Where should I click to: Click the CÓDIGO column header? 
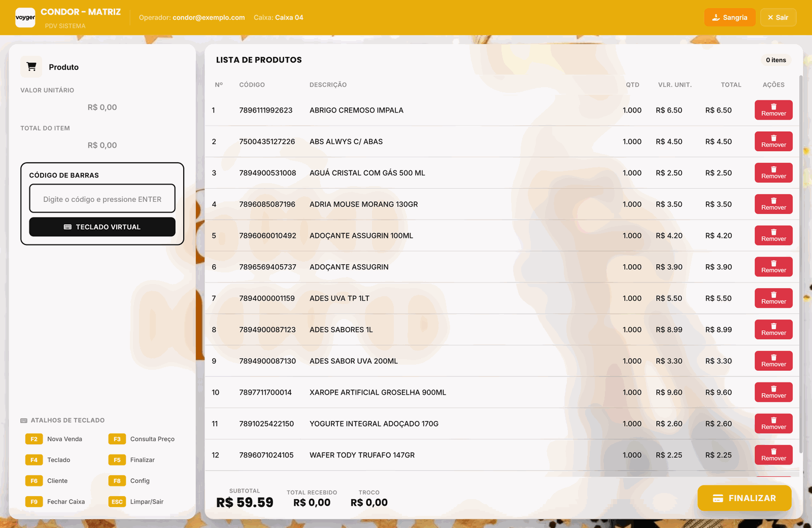(x=252, y=85)
